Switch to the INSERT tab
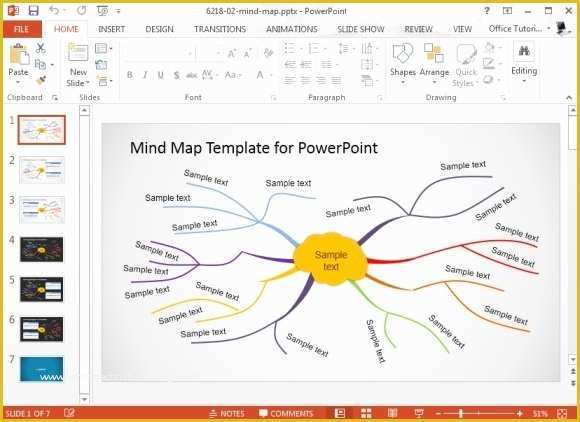 pyautogui.click(x=111, y=29)
